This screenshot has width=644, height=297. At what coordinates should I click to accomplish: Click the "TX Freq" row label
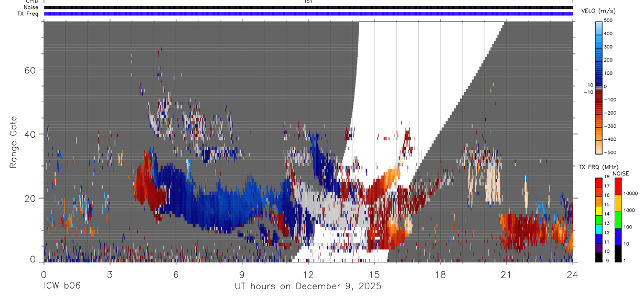click(x=28, y=14)
